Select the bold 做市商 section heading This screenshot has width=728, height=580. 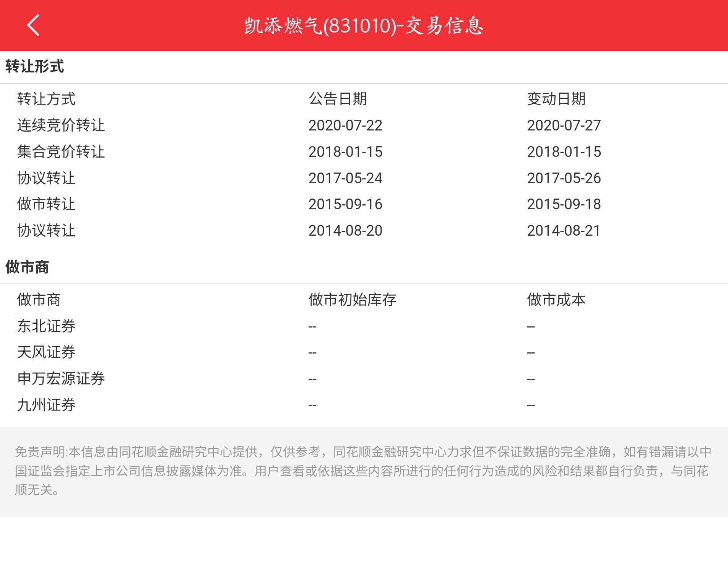tap(27, 267)
